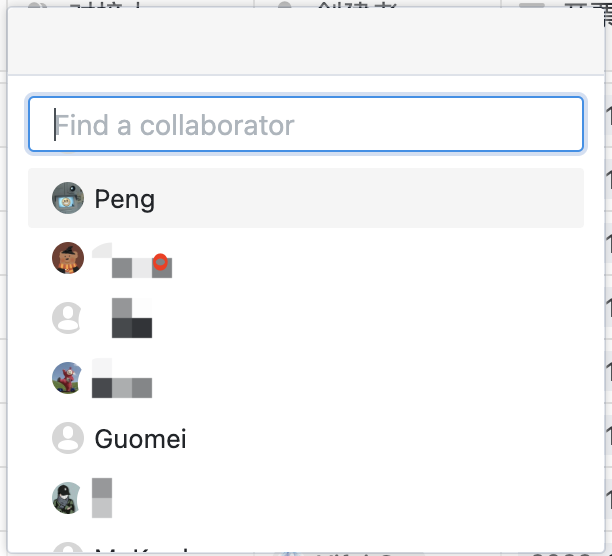This screenshot has height=556, width=612.
Task: Click the bear with witch hat avatar
Action: pyautogui.click(x=68, y=258)
